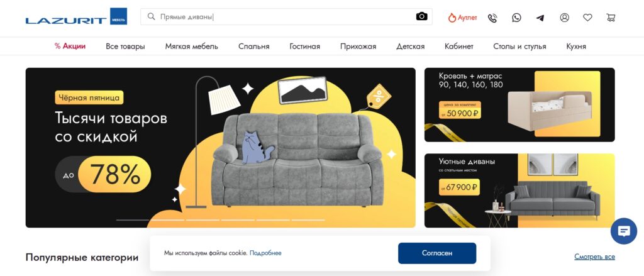The height and width of the screenshot is (276, 644).
Task: Open WhatsApp chat icon in header
Action: pyautogui.click(x=516, y=18)
